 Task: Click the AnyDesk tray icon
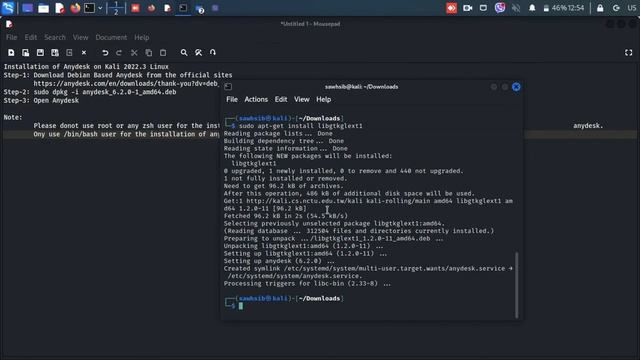pos(451,8)
